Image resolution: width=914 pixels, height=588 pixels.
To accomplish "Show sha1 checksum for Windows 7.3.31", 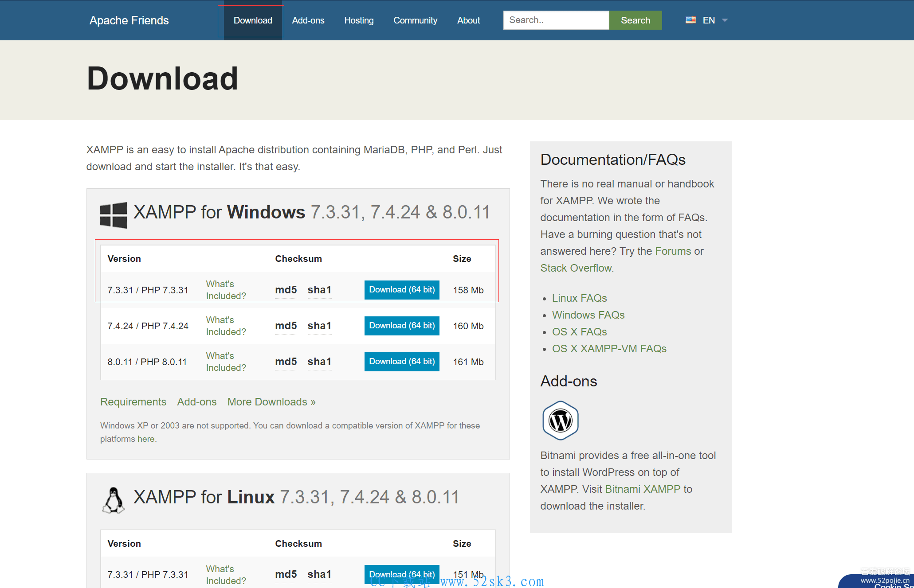I will click(319, 290).
